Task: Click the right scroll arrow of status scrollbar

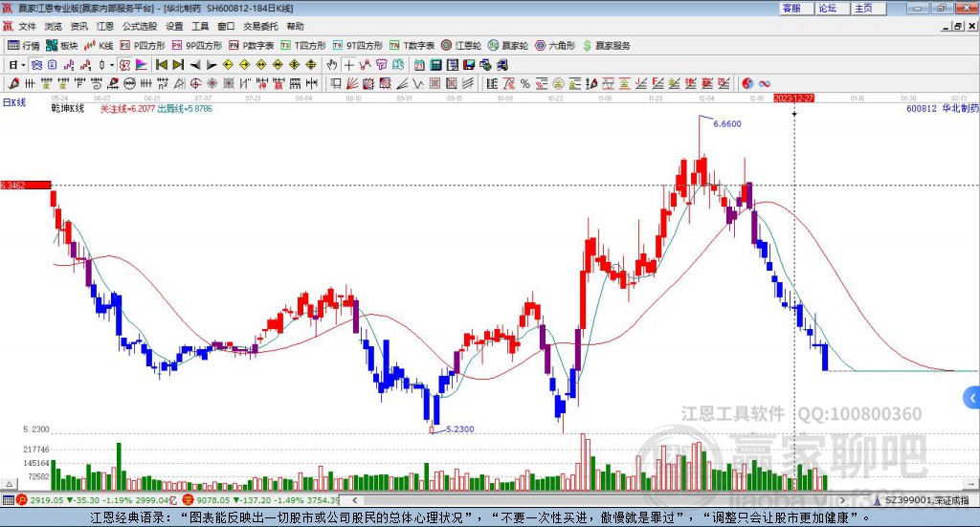Action: [x=842, y=500]
